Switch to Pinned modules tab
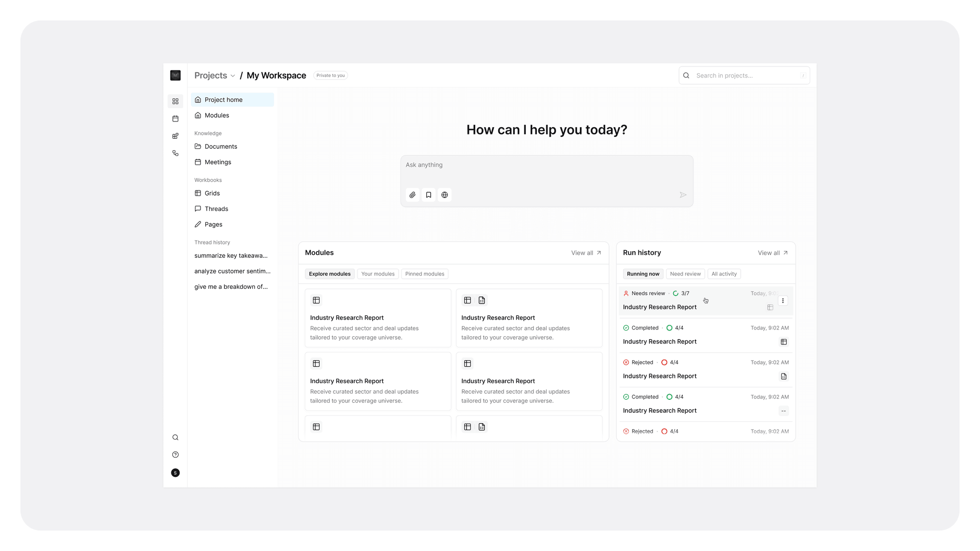Screen dimensions: 980x551 click(x=424, y=274)
